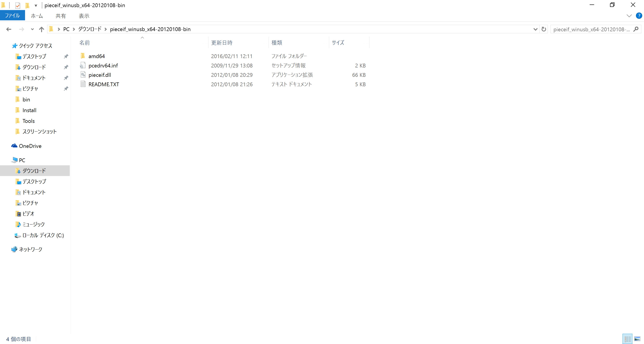Open デスクトップ under PC in sidebar
644x344 pixels.
tap(30, 181)
